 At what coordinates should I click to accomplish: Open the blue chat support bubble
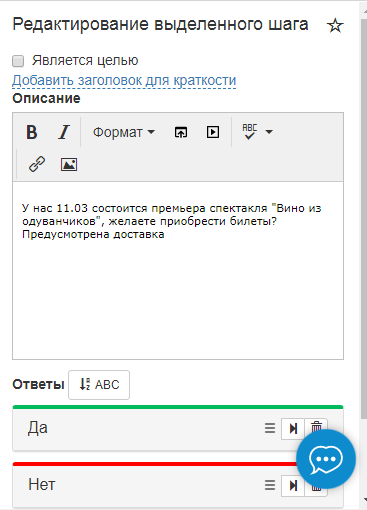coord(326,459)
